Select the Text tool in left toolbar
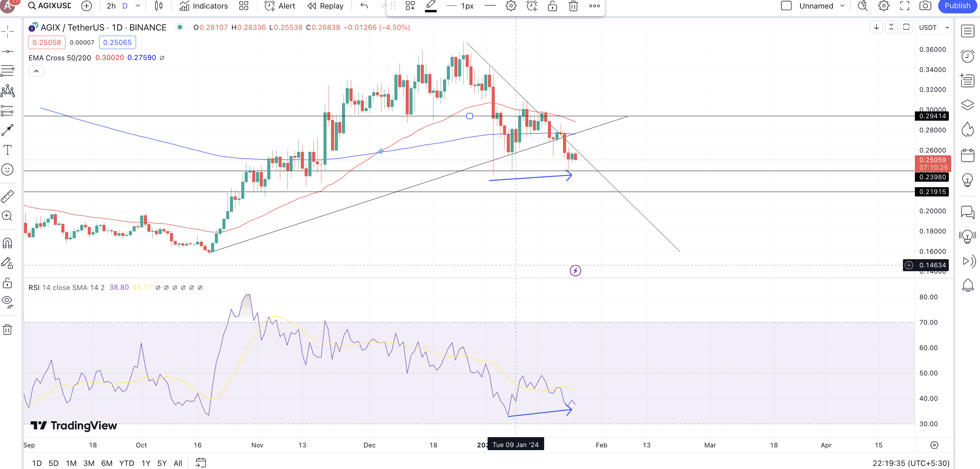The image size is (980, 469). [8, 150]
